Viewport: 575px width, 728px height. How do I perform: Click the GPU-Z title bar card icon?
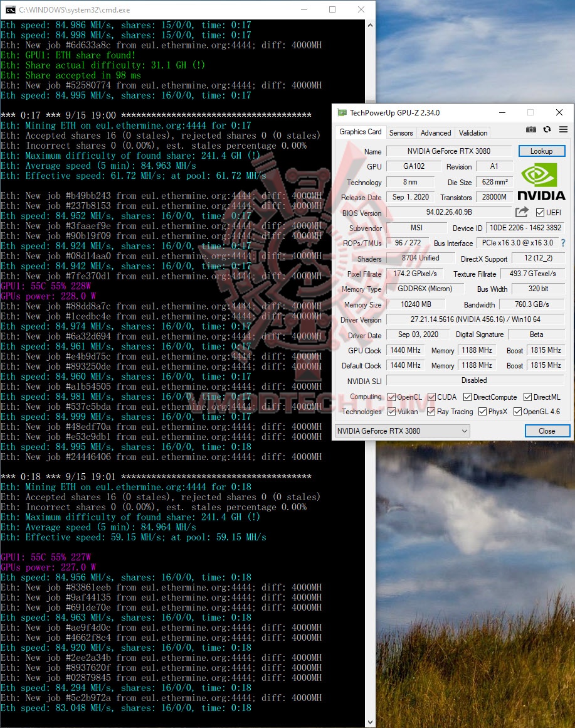pyautogui.click(x=342, y=112)
